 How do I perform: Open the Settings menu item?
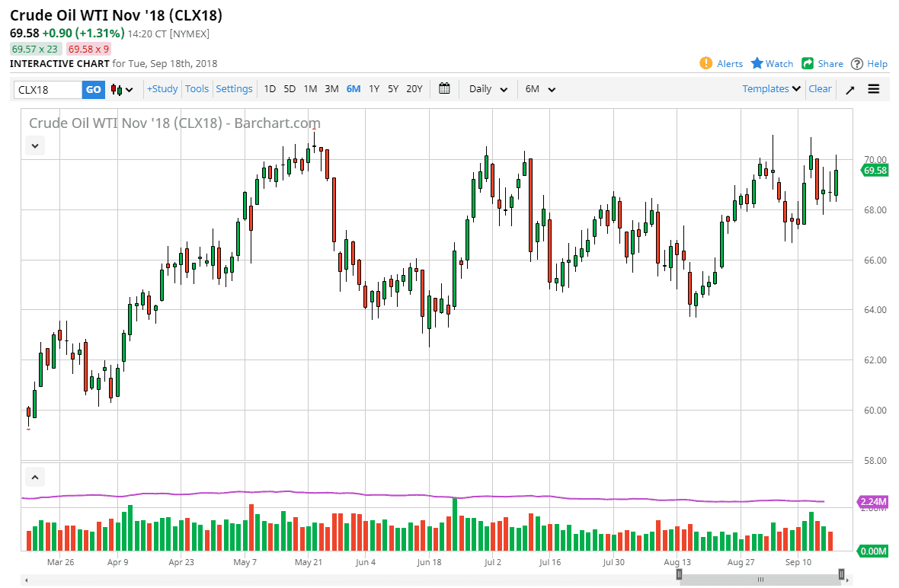(234, 89)
